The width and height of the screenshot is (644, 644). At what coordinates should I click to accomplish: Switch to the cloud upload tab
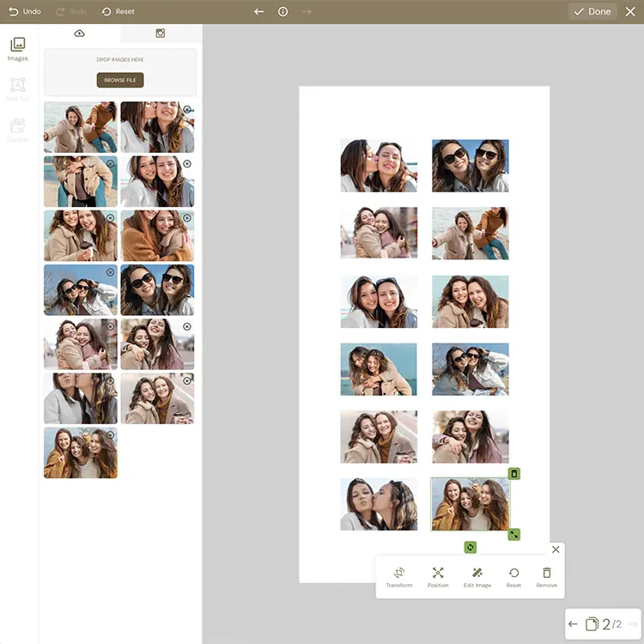[x=79, y=33]
